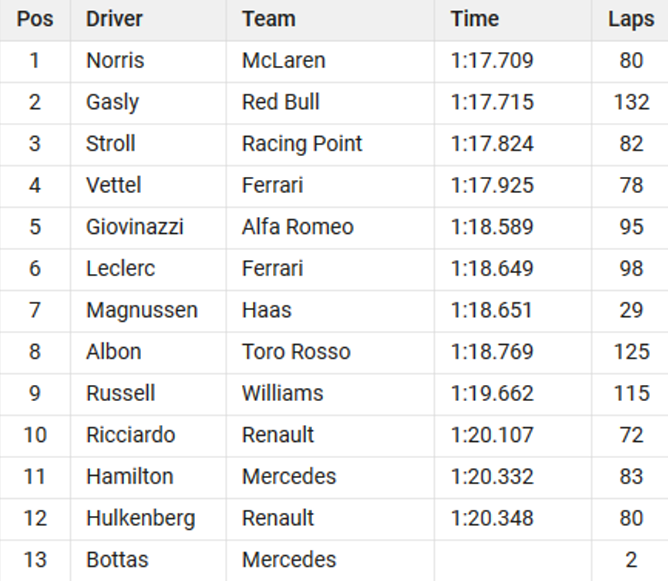Click the Toro Rosso team cell
Viewport: 668px width, 581px height.
[296, 352]
